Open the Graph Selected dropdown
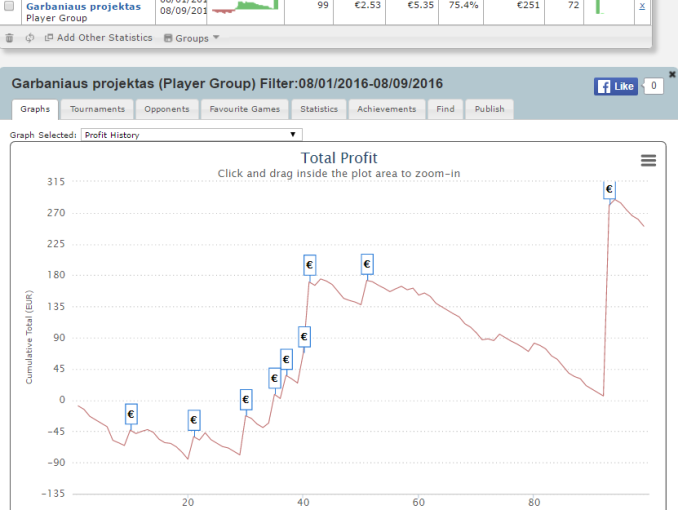The image size is (678, 510). click(191, 134)
